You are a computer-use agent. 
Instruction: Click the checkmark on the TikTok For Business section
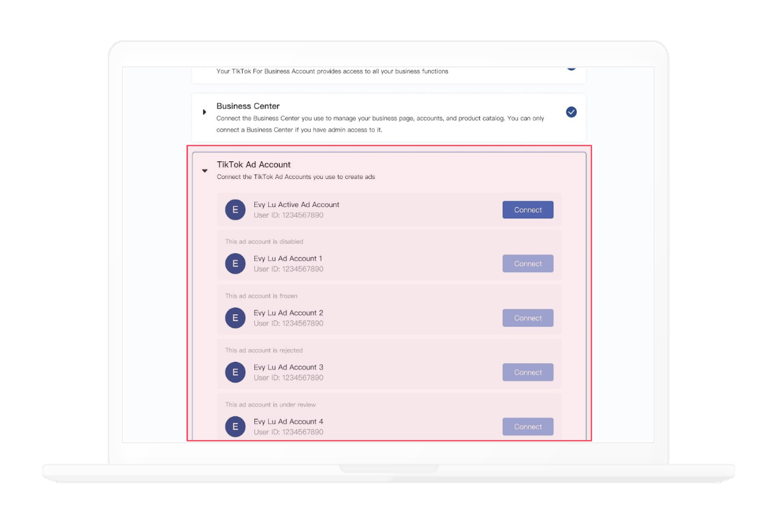click(571, 65)
